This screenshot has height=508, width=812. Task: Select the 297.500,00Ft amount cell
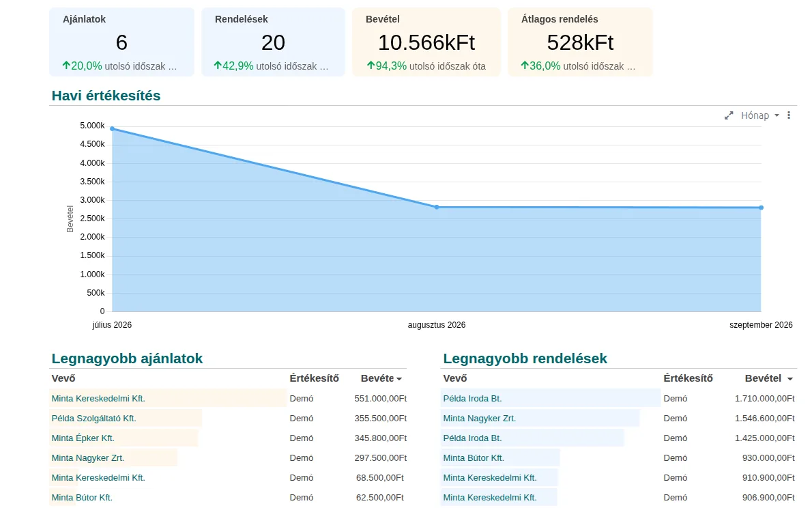381,457
